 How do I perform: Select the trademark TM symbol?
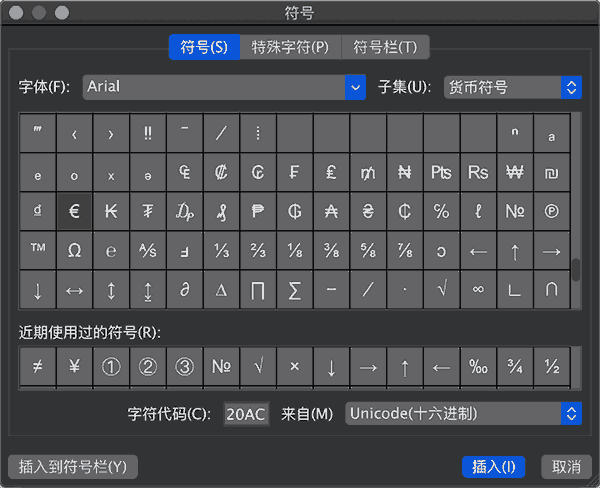(x=38, y=251)
